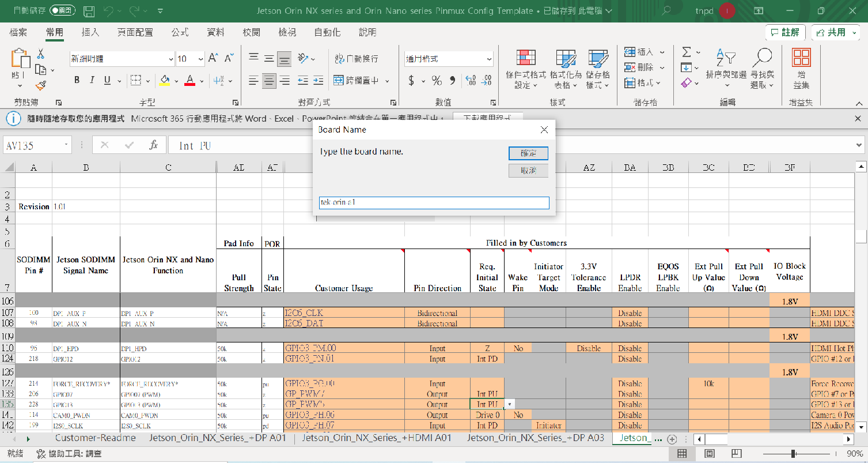This screenshot has height=463, width=868.
Task: Click the Cut scissors icon
Action: [x=40, y=54]
